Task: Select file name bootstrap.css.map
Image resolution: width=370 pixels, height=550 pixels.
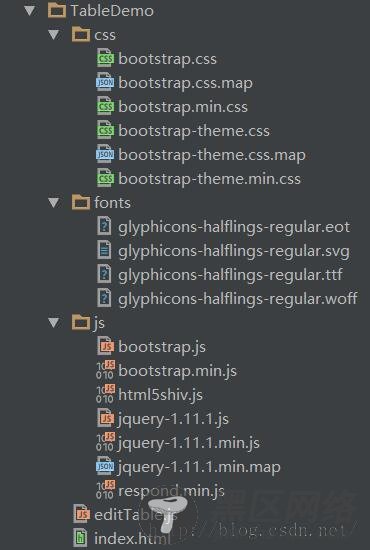Action: click(x=185, y=83)
